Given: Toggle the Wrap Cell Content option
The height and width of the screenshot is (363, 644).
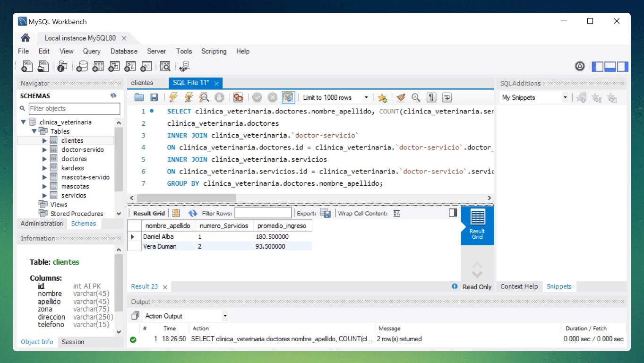Looking at the screenshot, I should 397,213.
